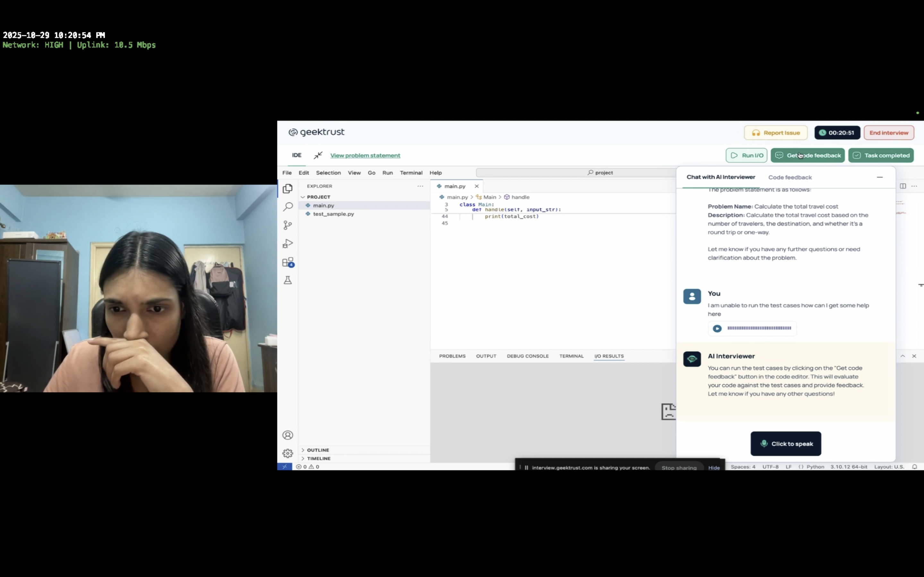Viewport: 924px width, 577px height.
Task: Open the Extensions view icon
Action: (x=288, y=262)
